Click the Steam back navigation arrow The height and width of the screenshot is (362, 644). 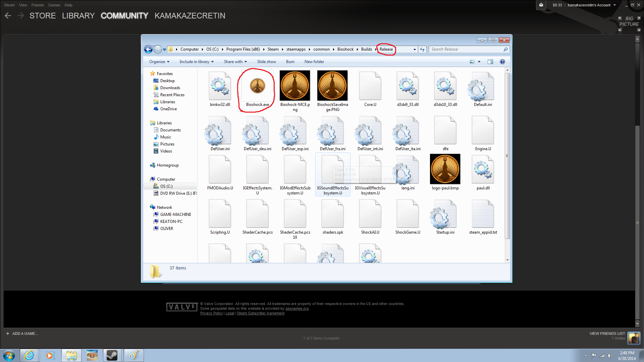[8, 16]
